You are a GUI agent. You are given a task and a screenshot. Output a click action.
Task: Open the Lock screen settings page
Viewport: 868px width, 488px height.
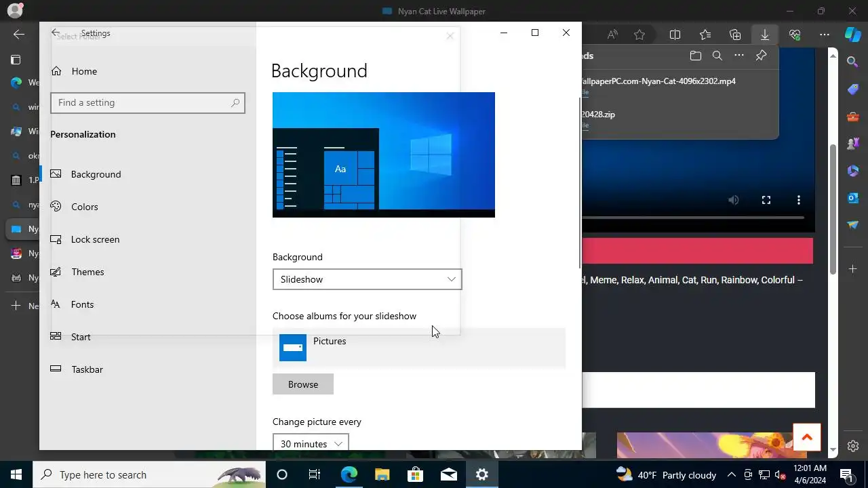148,239
